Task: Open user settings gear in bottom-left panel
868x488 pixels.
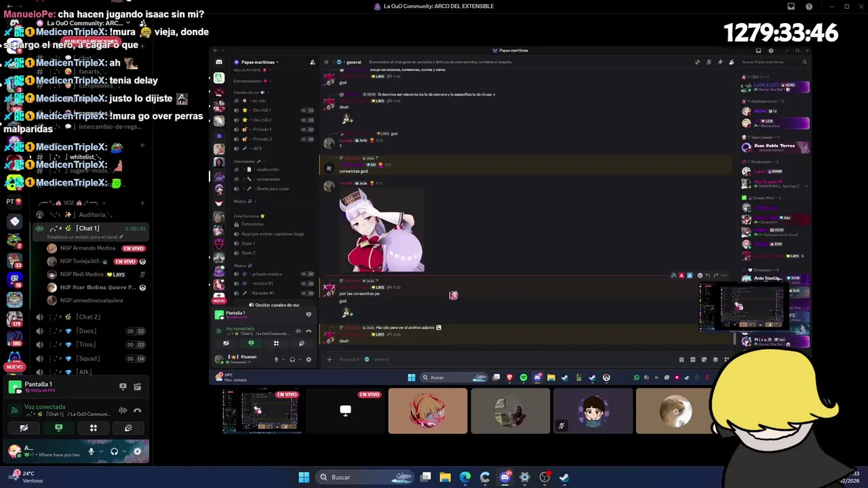Action: pyautogui.click(x=137, y=451)
